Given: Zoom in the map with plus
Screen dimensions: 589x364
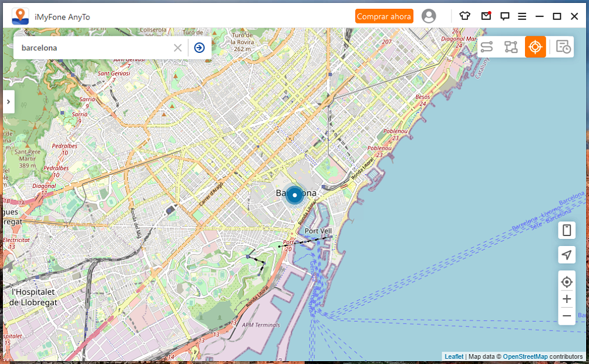Looking at the screenshot, I should pyautogui.click(x=567, y=299).
